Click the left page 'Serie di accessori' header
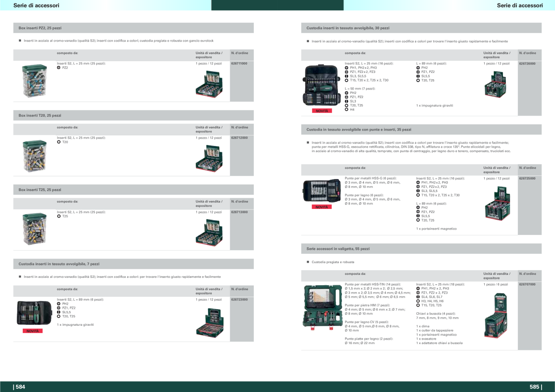Screen dimensions: 555x392 pos(36,5)
